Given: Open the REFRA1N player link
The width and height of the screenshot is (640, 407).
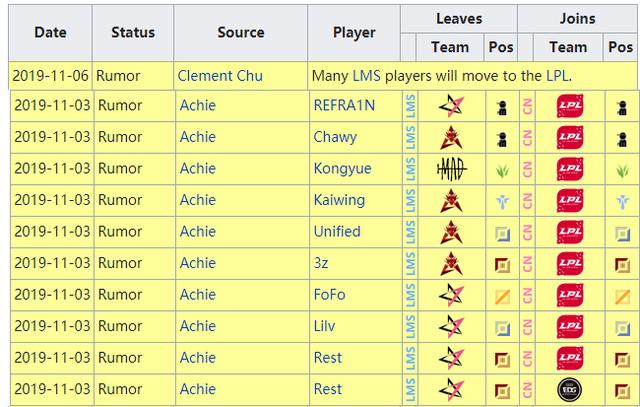Looking at the screenshot, I should 344,105.
